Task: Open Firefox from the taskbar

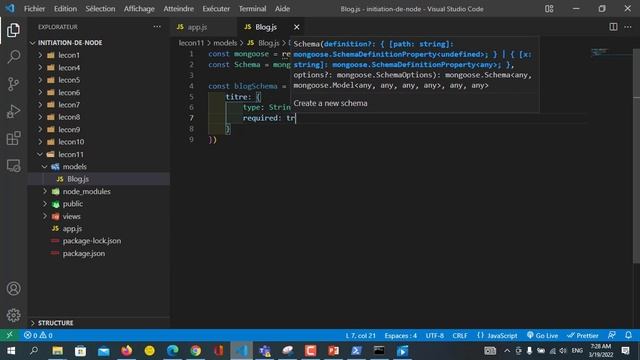Action: (x=127, y=351)
